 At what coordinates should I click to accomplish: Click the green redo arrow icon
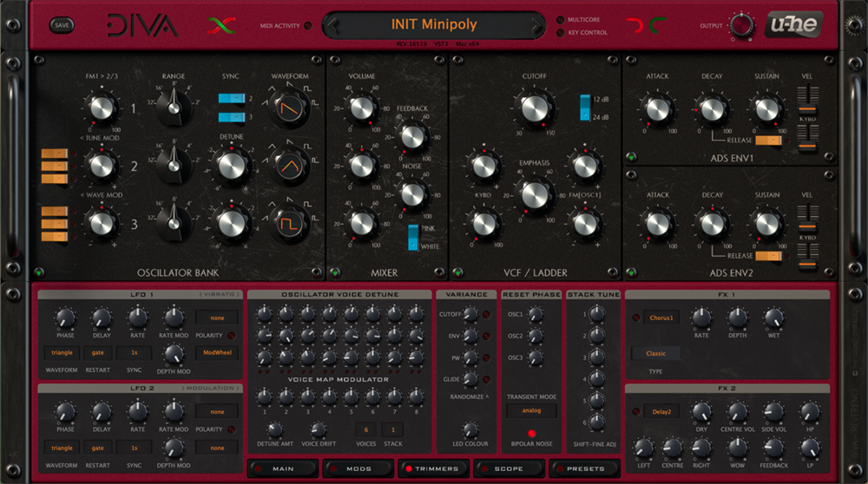coord(657,25)
